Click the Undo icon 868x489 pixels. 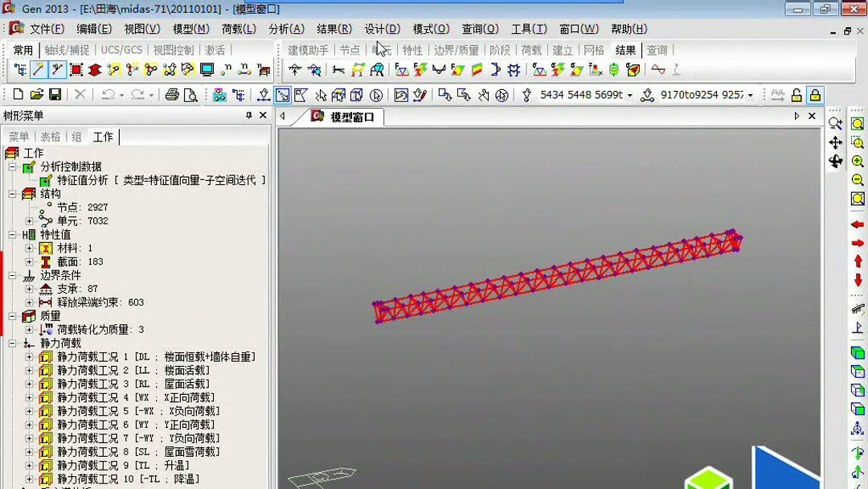[108, 94]
